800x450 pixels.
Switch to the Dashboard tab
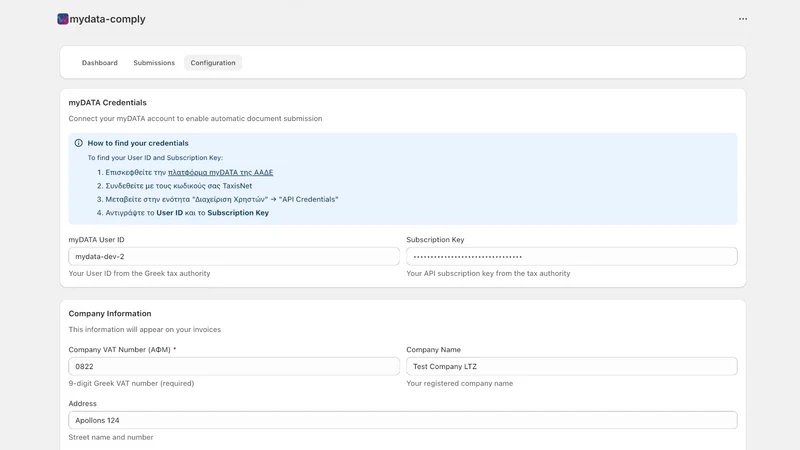click(x=99, y=63)
